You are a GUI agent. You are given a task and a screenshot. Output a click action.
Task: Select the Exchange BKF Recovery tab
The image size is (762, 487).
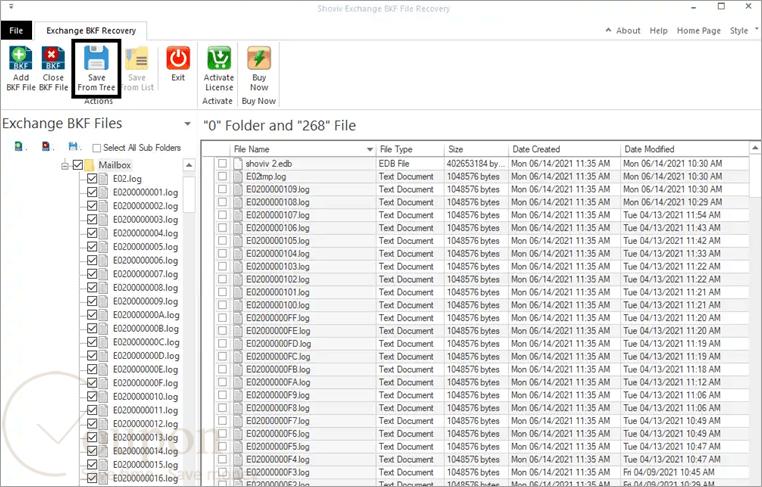tap(91, 31)
